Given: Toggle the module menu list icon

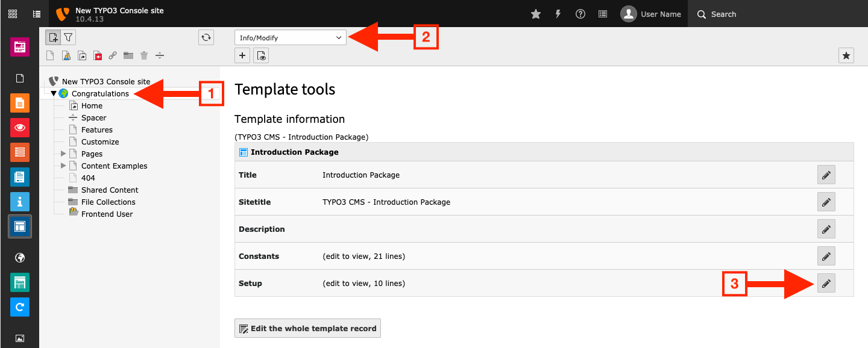Looking at the screenshot, I should point(37,14).
